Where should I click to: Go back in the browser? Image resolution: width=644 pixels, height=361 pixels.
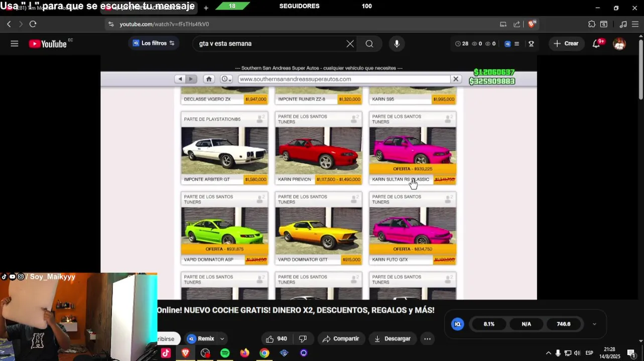[x=9, y=24]
